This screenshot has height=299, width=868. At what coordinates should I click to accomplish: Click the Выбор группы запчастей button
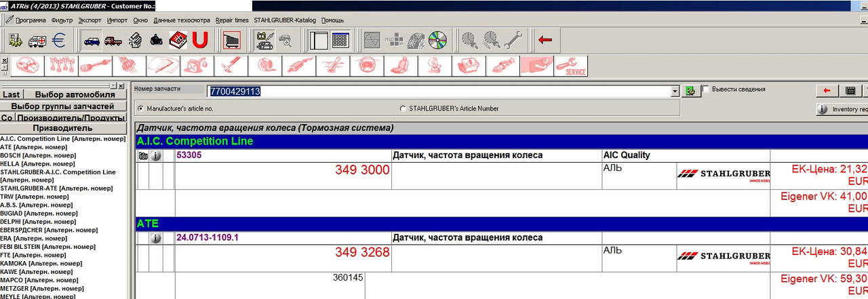tap(63, 106)
